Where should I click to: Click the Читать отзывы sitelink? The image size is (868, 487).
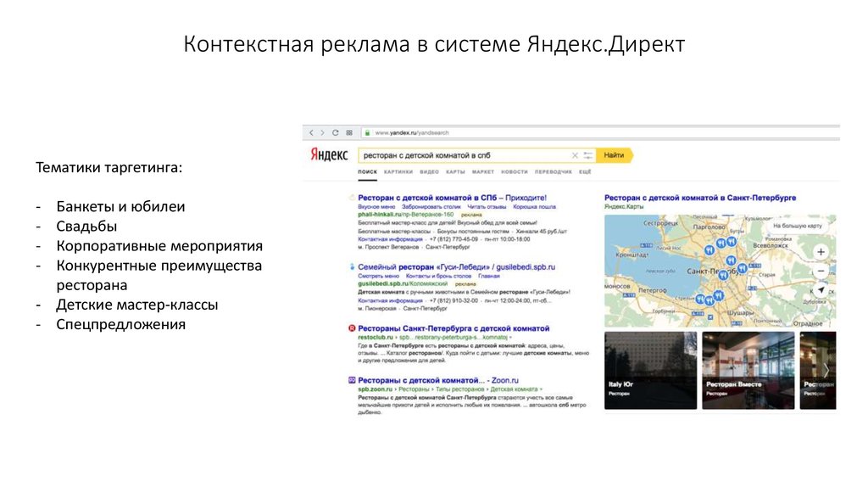(487, 207)
